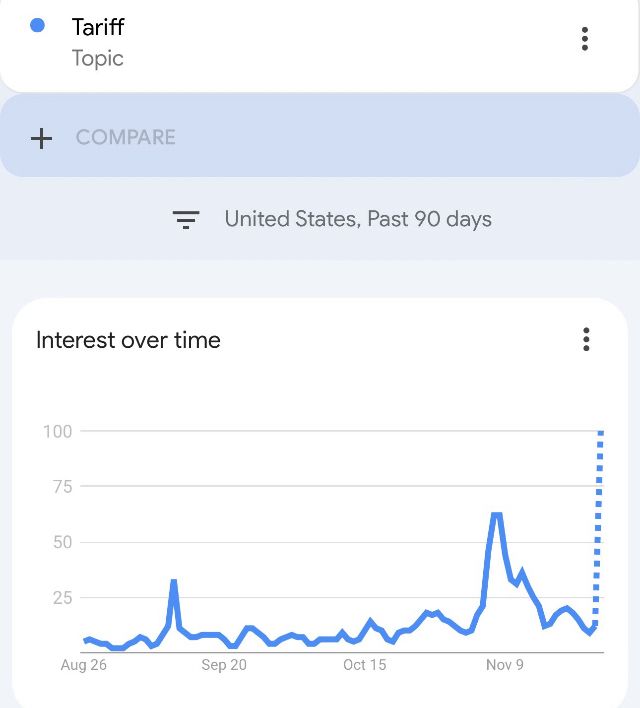Click the 100 value gridline label
The width and height of the screenshot is (640, 708).
(x=58, y=432)
